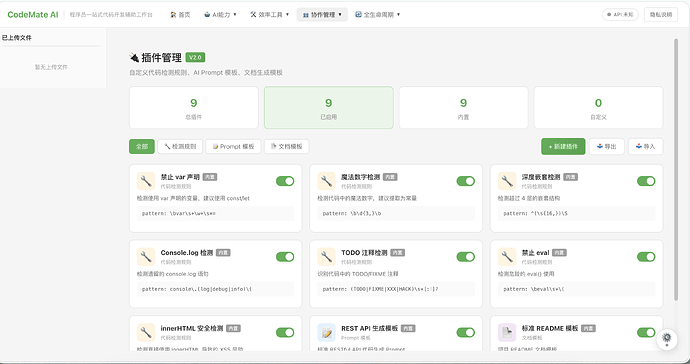690x364 pixels.
Task: Click wrench icon on innerHTML 安全检测 card
Action: (146, 332)
